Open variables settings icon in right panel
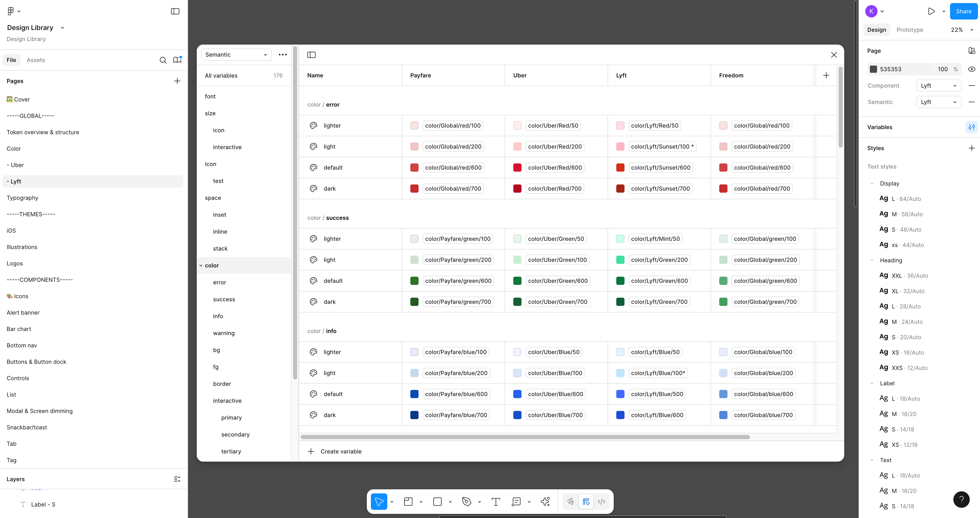 971,127
